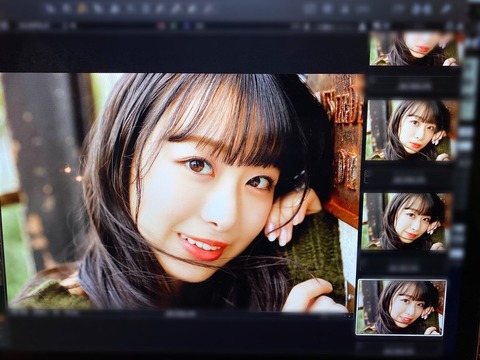
Task: Click the gray tag icon next to the blue tag
Action: click(199, 26)
